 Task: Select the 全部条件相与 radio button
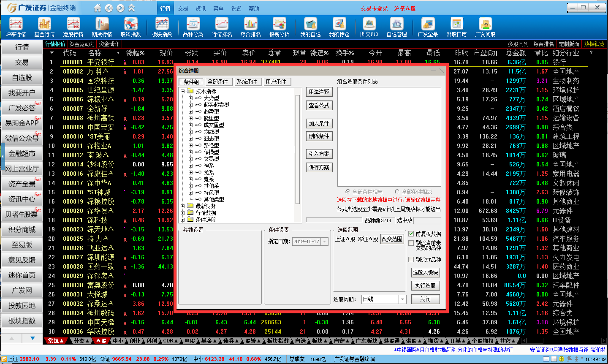click(347, 191)
